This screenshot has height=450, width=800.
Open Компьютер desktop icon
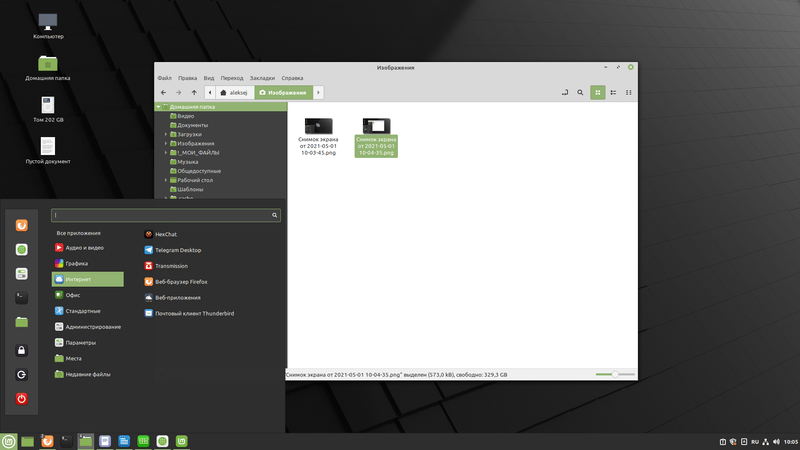pyautogui.click(x=48, y=26)
